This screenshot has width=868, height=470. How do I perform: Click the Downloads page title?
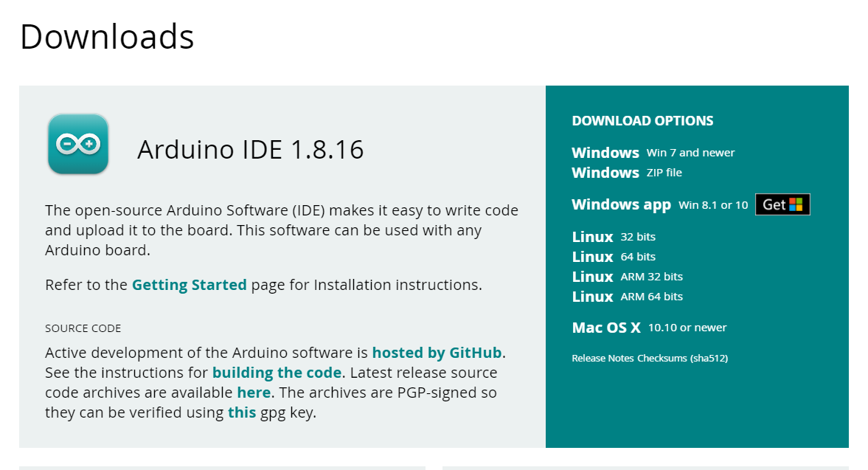tap(107, 37)
